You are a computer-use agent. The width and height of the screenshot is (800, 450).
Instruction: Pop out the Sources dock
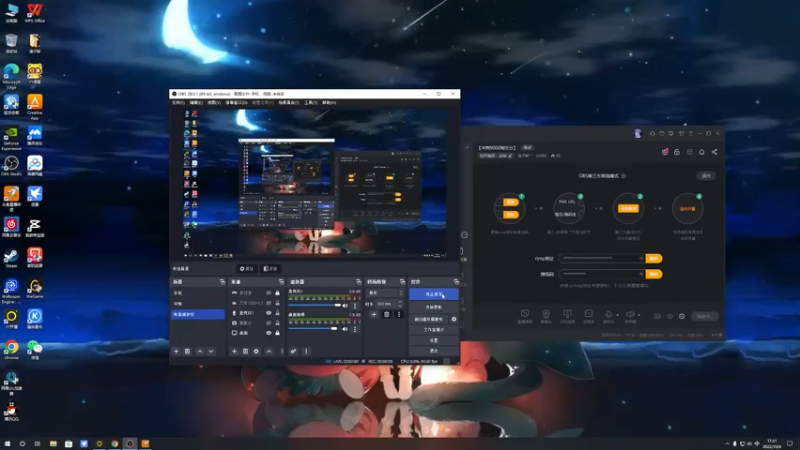pyautogui.click(x=281, y=282)
